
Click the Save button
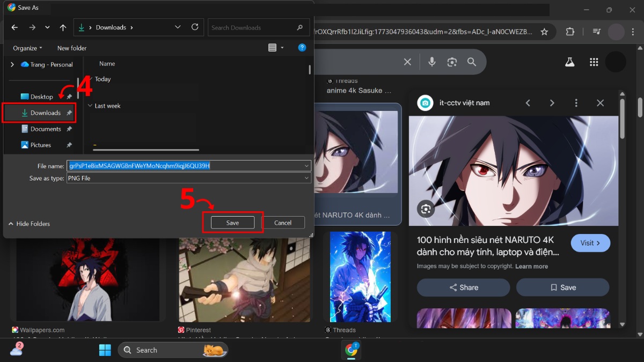[232, 222]
